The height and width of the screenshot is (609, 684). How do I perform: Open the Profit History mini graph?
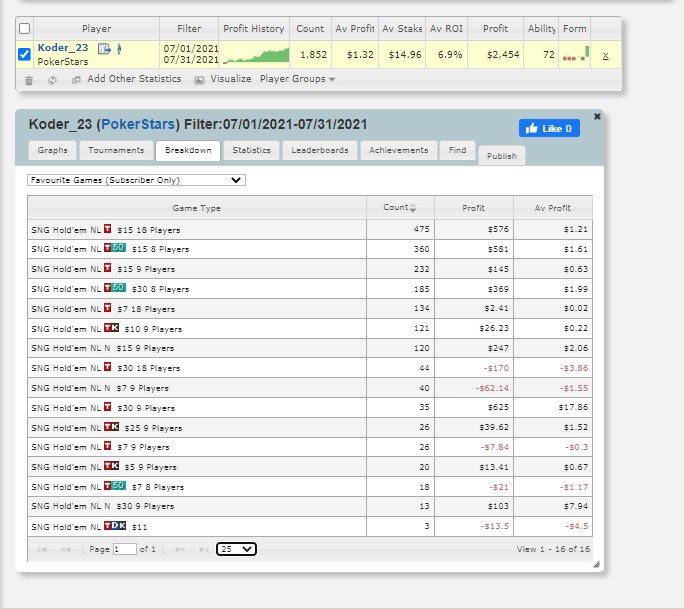point(256,55)
